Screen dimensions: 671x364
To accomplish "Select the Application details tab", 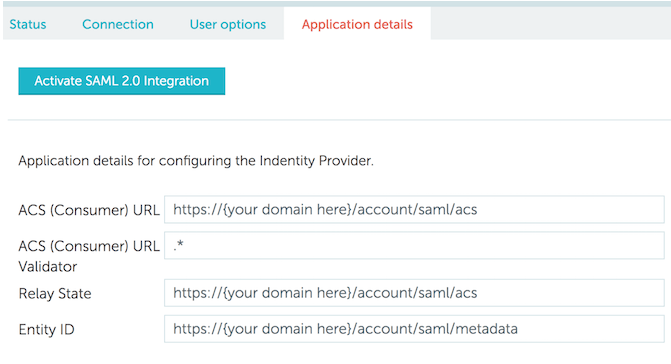I will click(357, 24).
